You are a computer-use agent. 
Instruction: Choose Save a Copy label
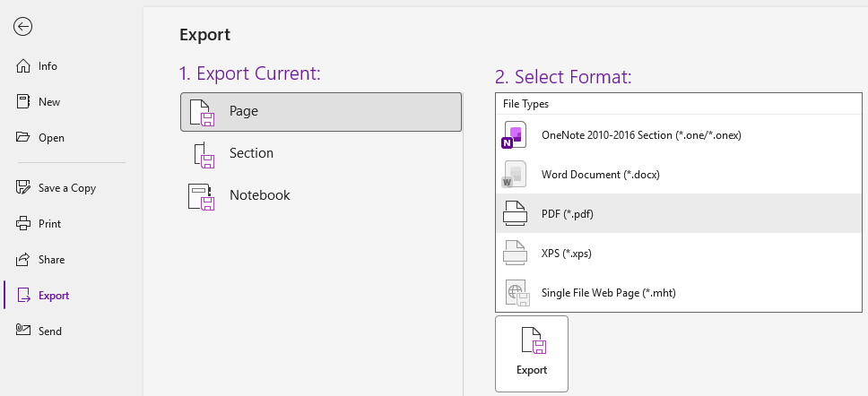tap(67, 188)
